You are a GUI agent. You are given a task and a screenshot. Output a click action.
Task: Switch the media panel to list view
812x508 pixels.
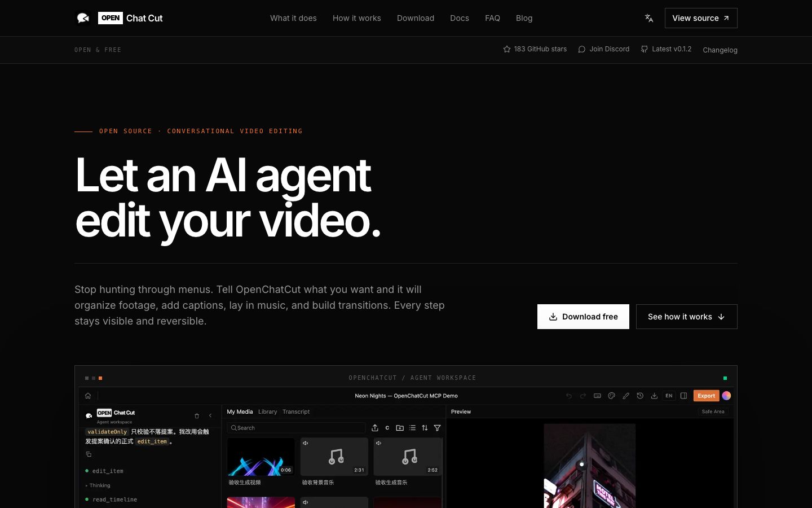pyautogui.click(x=412, y=428)
